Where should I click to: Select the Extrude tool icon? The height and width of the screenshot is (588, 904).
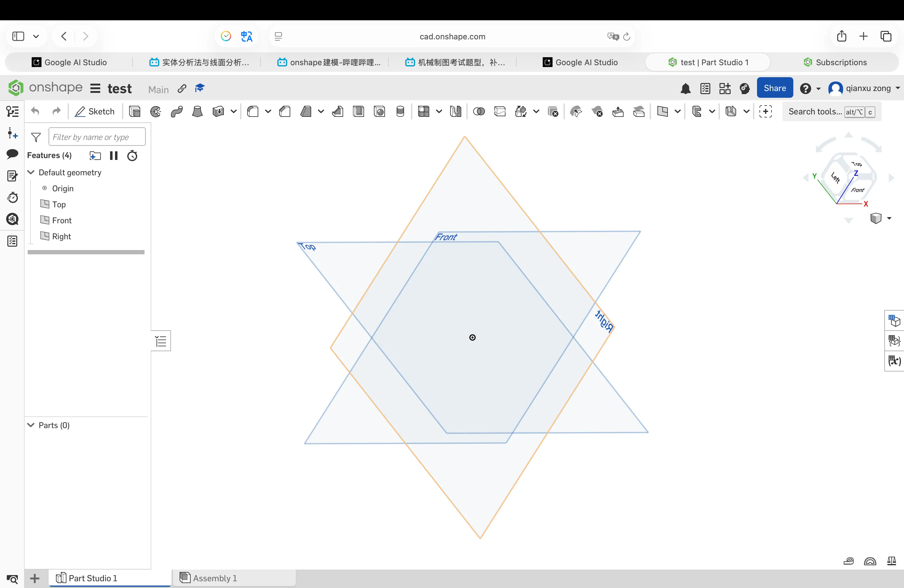tap(134, 111)
